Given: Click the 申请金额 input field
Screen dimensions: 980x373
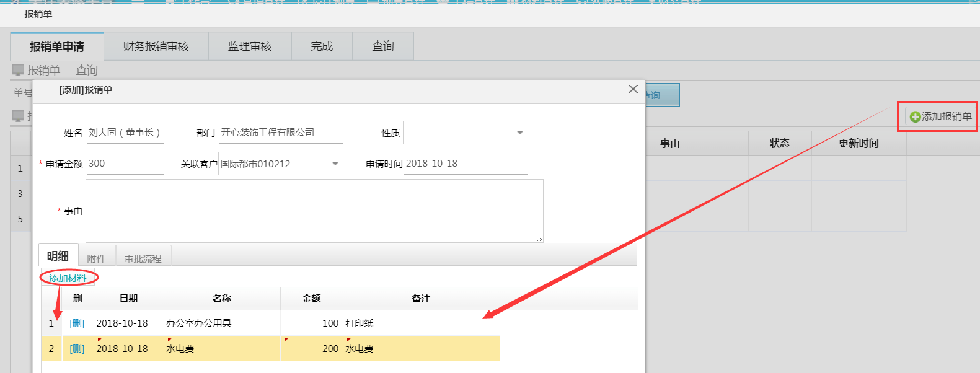Looking at the screenshot, I should click(x=125, y=164).
